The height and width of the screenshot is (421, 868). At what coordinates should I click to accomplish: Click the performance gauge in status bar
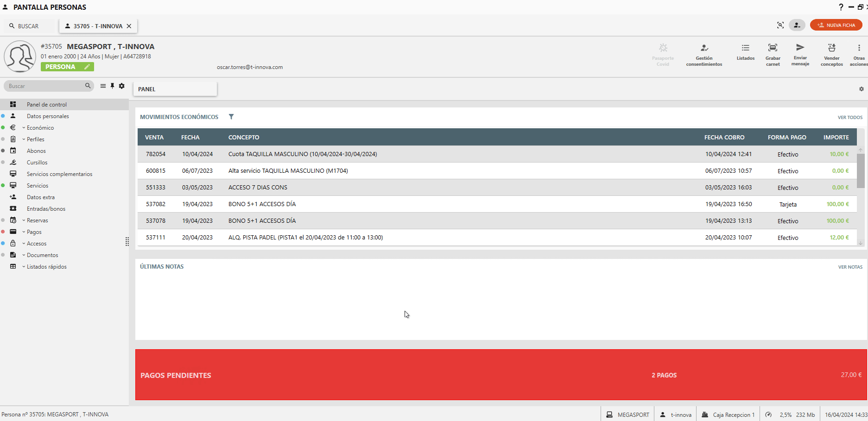pos(768,415)
